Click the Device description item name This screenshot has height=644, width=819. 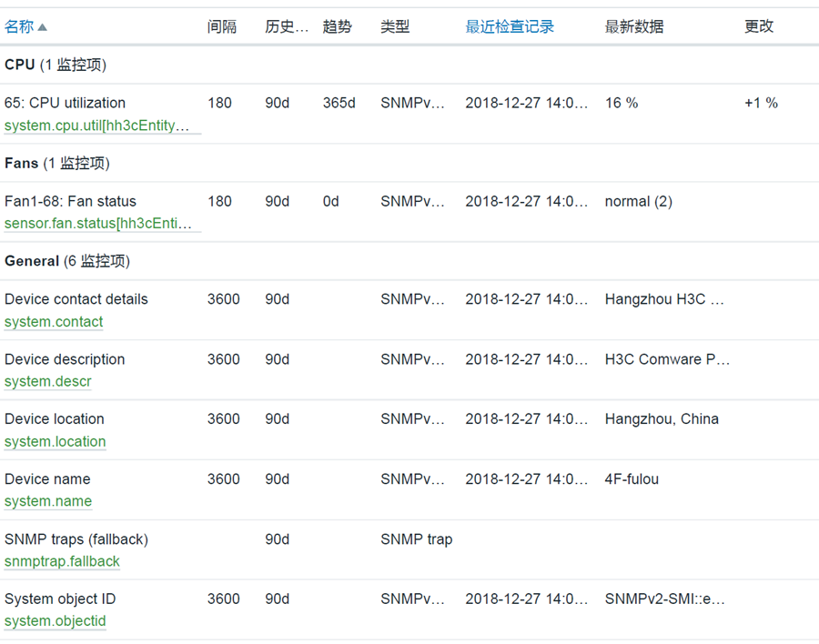[65, 359]
